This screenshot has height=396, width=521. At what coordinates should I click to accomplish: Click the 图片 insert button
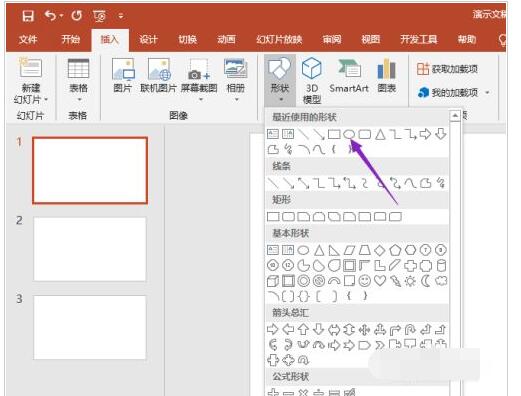[x=123, y=76]
